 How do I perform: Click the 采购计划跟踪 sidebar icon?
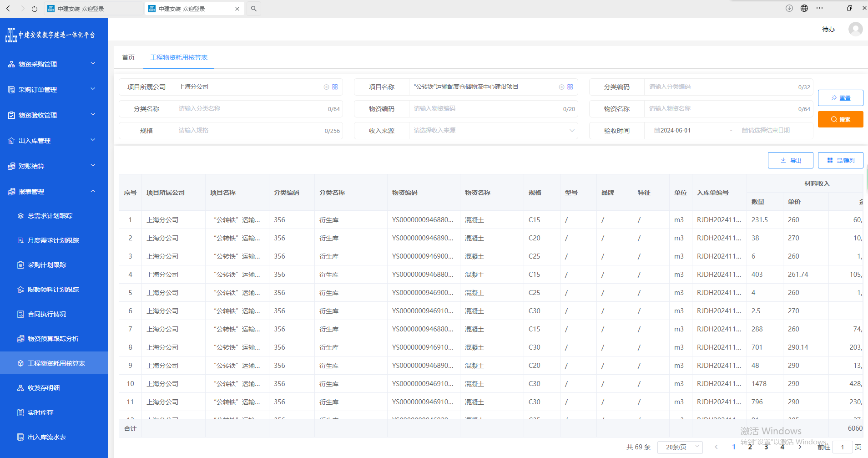coord(20,265)
